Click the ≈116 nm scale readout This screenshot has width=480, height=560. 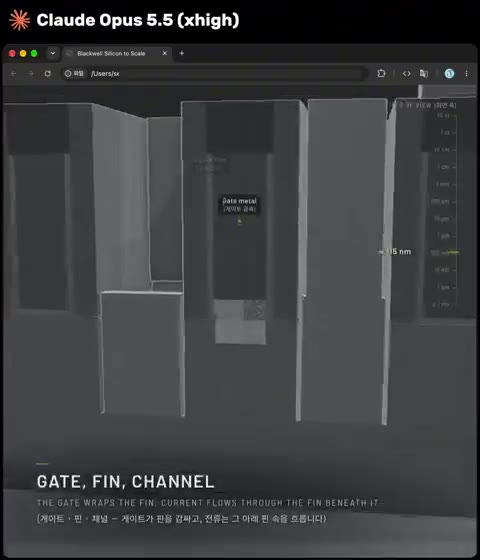[x=395, y=252]
